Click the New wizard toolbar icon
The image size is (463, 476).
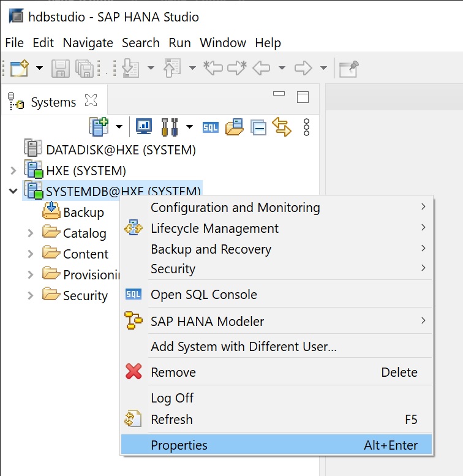tap(18, 68)
